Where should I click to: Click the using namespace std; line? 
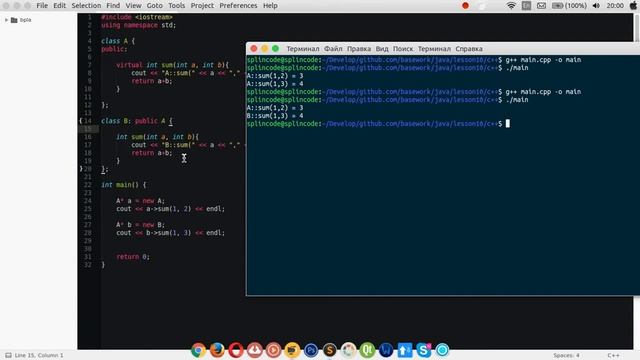(x=138, y=25)
